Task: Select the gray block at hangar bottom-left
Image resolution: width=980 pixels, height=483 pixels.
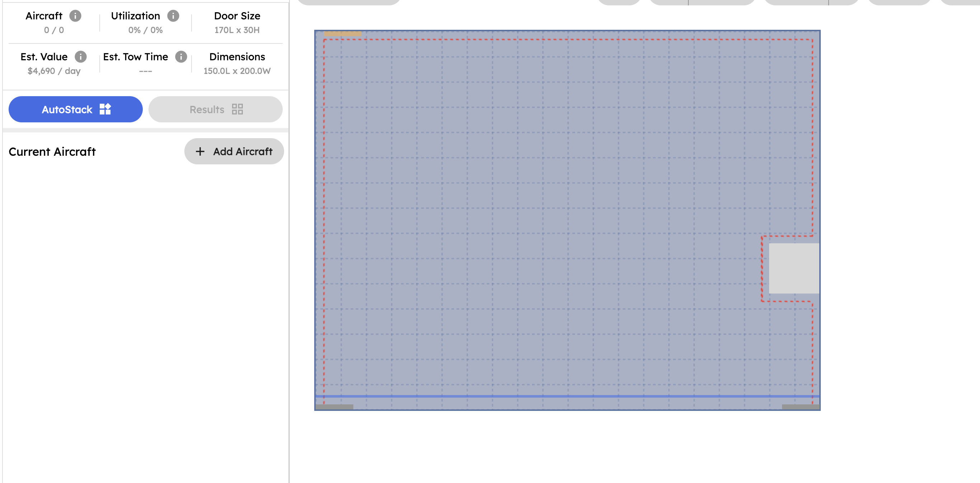Action: click(x=334, y=407)
